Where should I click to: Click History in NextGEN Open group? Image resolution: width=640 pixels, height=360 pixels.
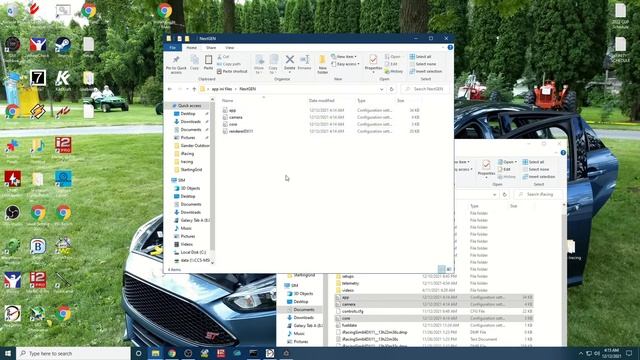394,71
